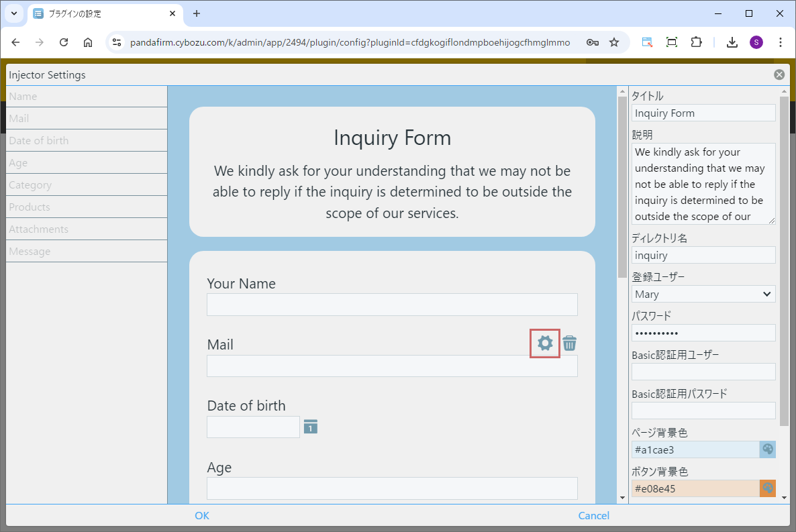The height and width of the screenshot is (532, 796).
Task: Open Chrome three-dot menu
Action: pos(780,42)
